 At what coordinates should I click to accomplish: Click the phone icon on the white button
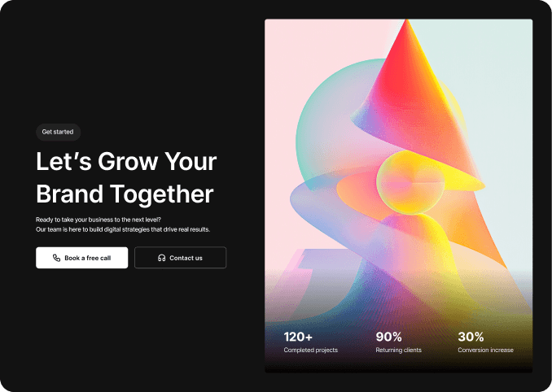pyautogui.click(x=56, y=258)
